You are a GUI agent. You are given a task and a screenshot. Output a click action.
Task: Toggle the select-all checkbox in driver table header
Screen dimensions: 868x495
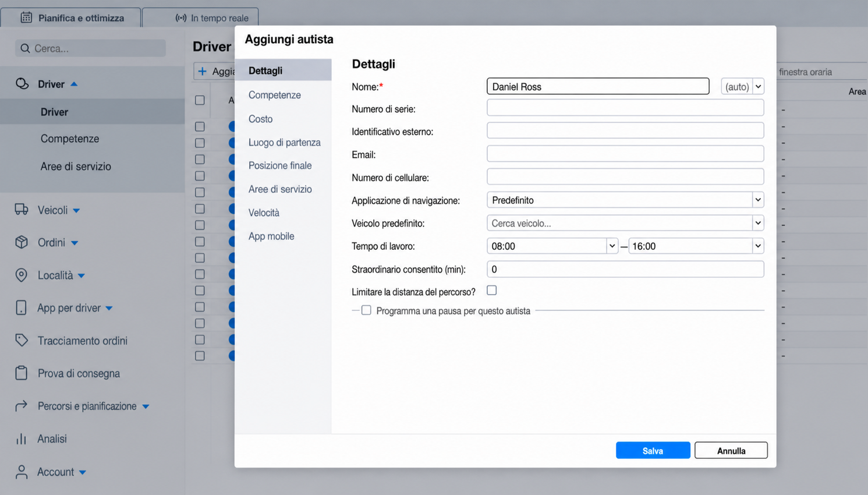pyautogui.click(x=200, y=100)
